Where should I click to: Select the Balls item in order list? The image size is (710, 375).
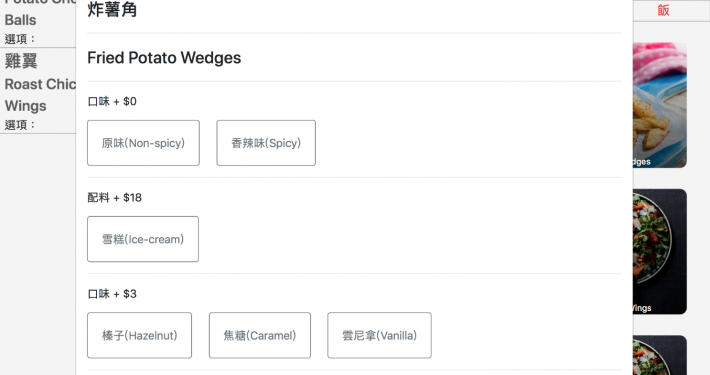click(20, 20)
